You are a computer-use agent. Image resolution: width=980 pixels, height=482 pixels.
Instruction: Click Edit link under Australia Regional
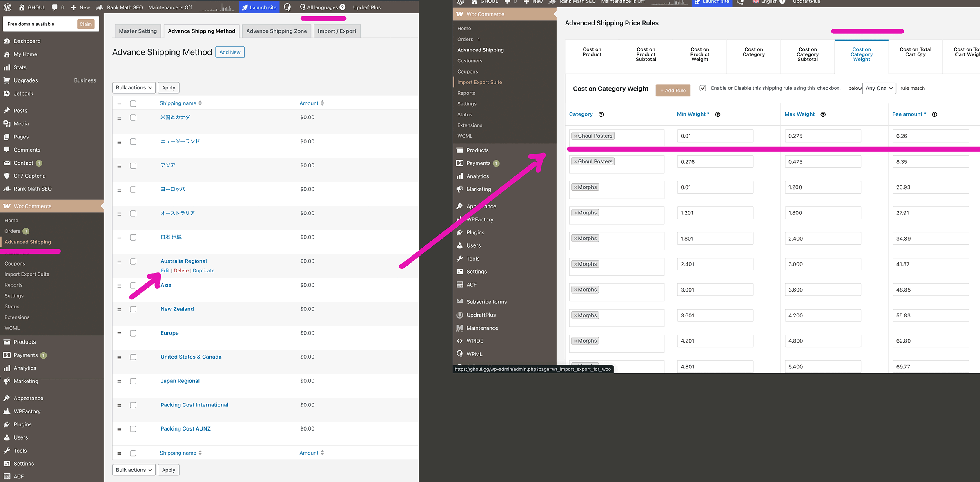pyautogui.click(x=165, y=270)
